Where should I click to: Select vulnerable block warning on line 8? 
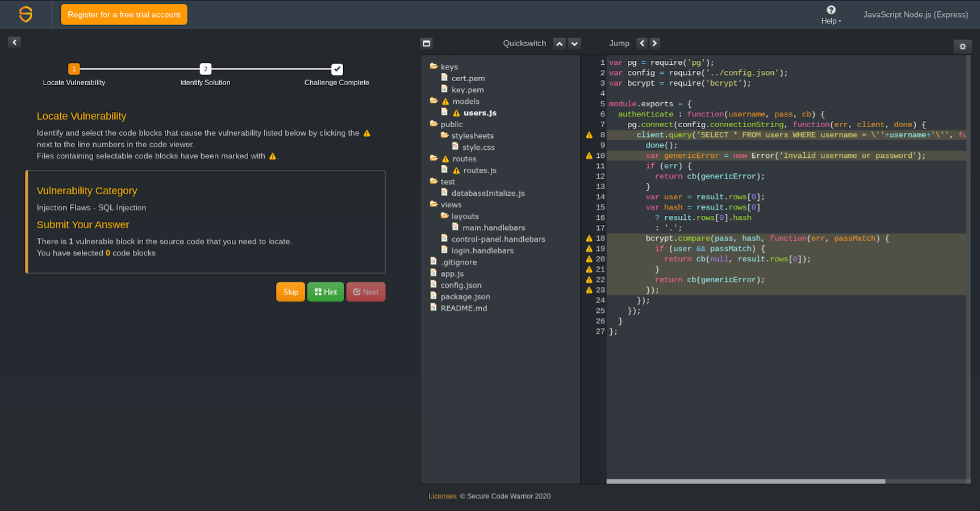[589, 135]
